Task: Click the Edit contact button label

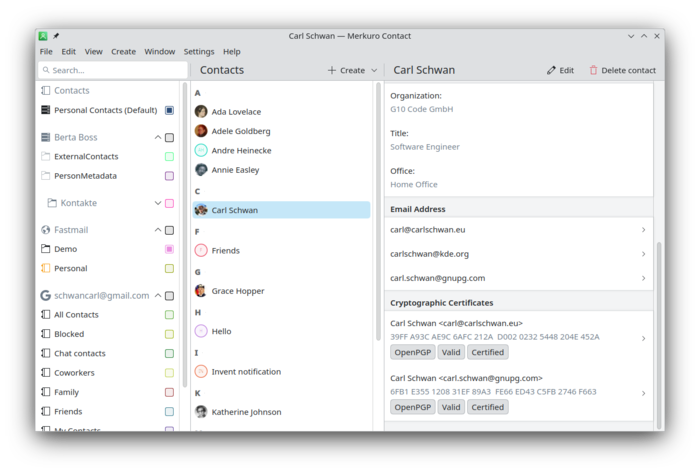Action: click(x=567, y=71)
